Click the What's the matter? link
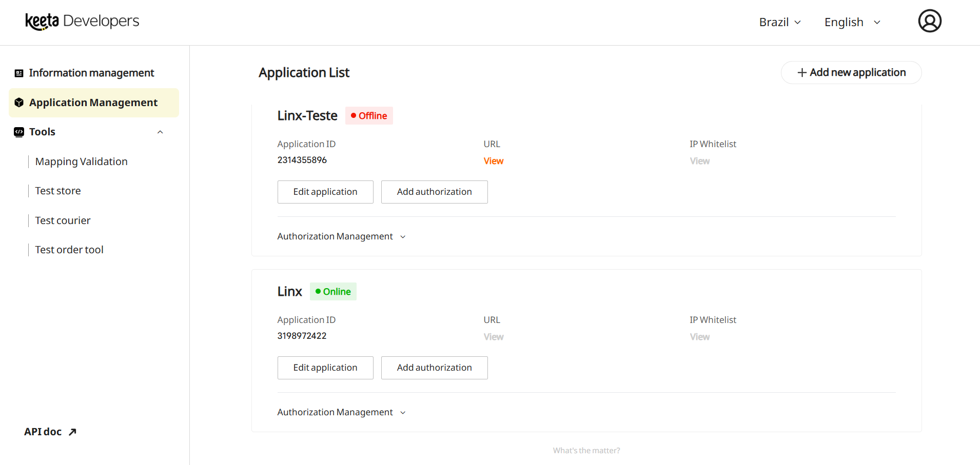This screenshot has height=465, width=980. tap(586, 451)
